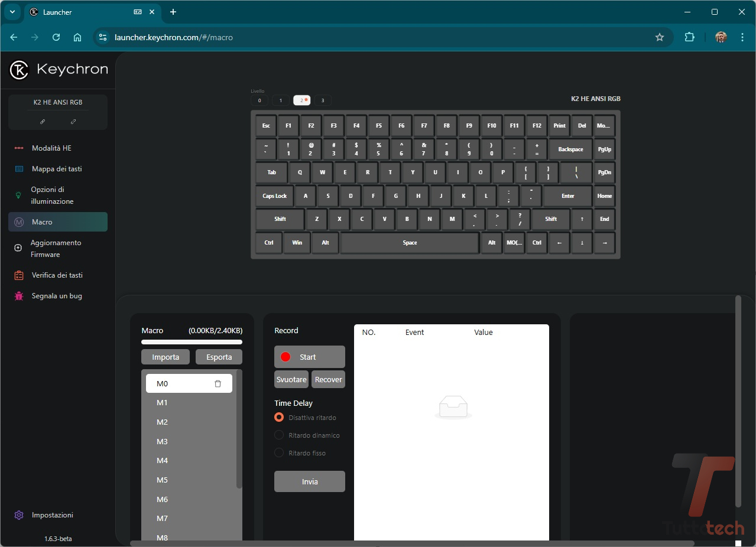Click the Mappa dei tasti keyboard icon
This screenshot has height=547, width=756.
click(19, 169)
